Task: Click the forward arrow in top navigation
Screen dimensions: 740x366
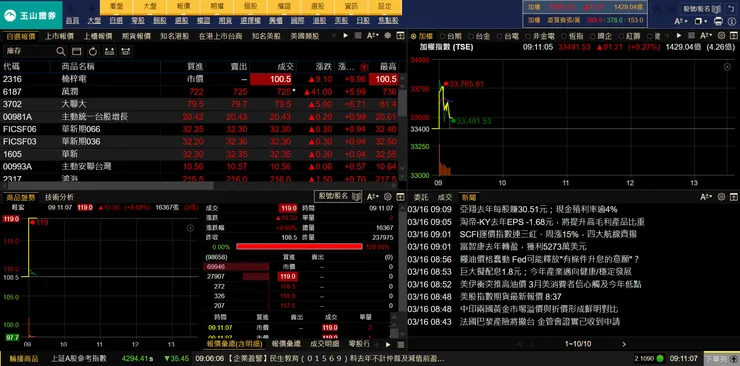Action: 92,9
